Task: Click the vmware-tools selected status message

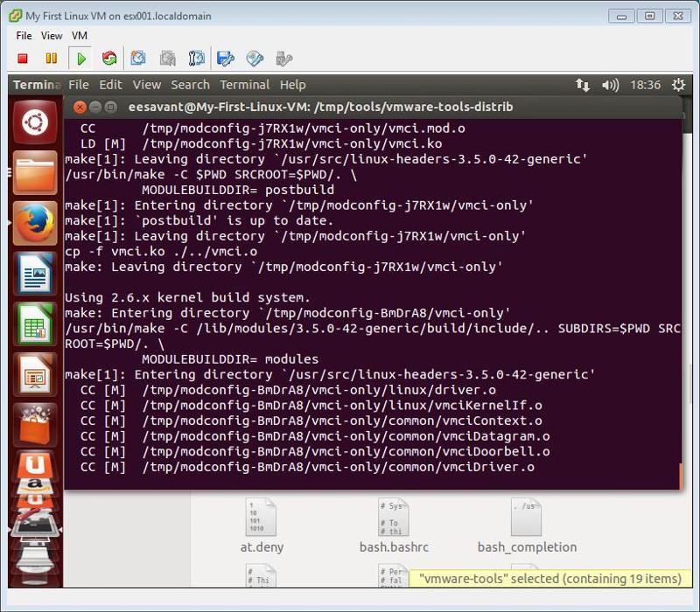Action: click(x=550, y=579)
